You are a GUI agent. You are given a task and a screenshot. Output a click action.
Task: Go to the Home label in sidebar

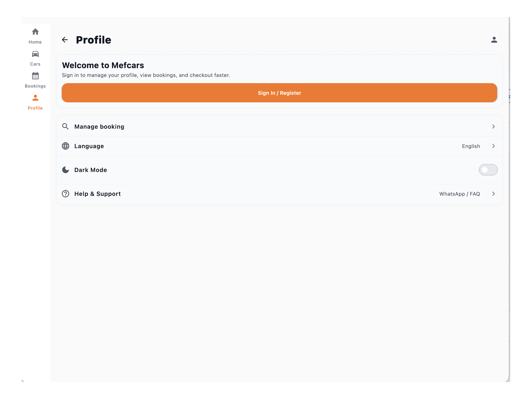click(x=35, y=42)
